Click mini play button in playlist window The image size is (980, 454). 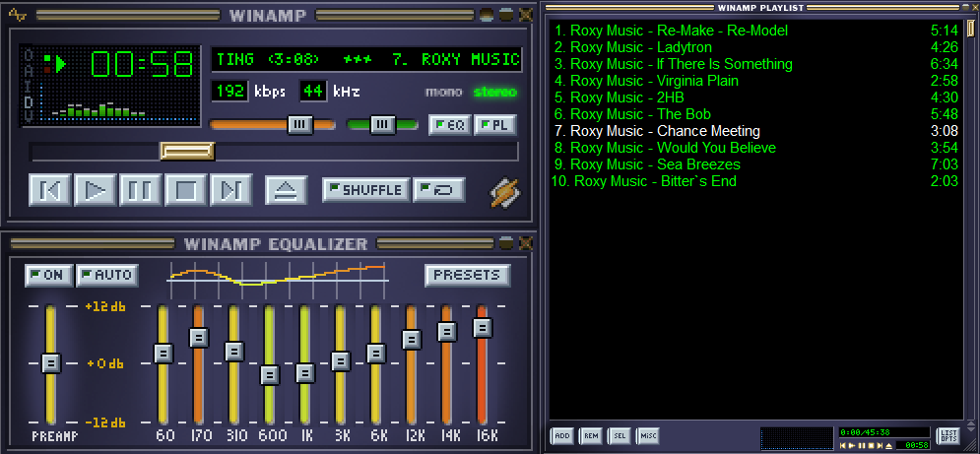click(852, 445)
